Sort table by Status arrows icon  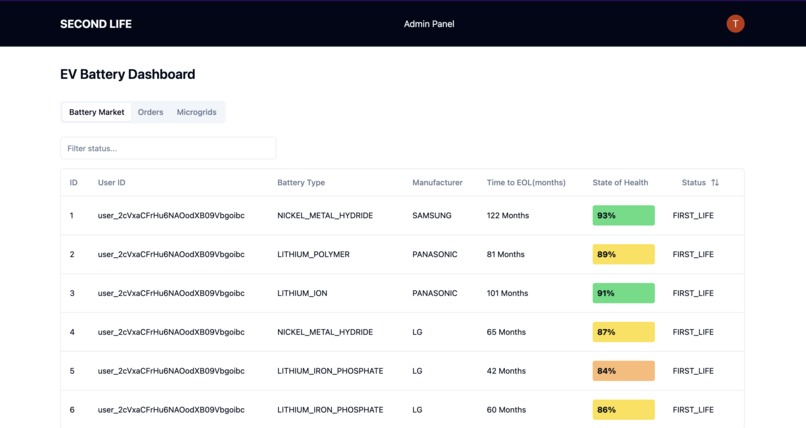point(715,182)
